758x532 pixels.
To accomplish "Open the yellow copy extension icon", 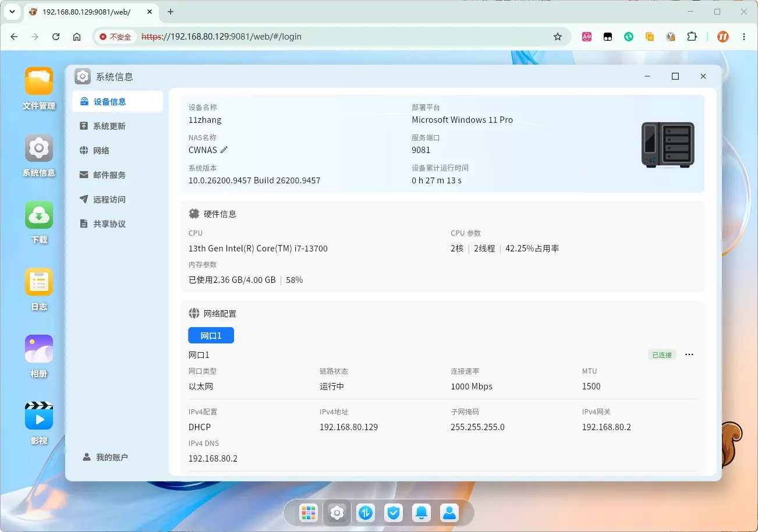I will point(650,37).
